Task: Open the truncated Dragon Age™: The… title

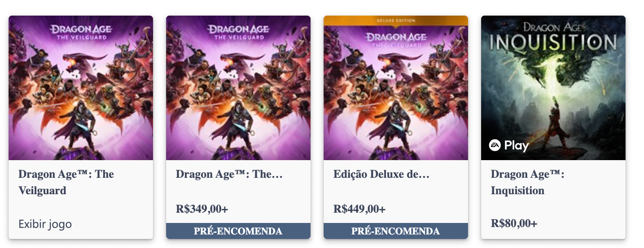Action: [229, 174]
